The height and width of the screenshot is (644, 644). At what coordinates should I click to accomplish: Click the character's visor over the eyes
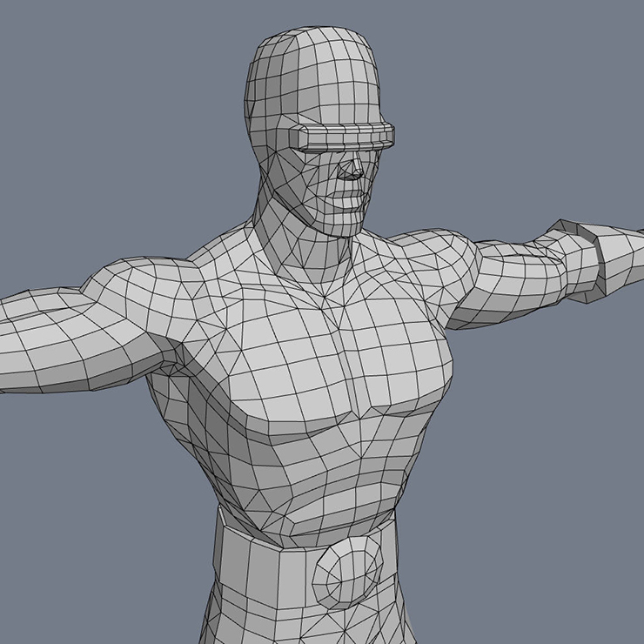coord(344,137)
